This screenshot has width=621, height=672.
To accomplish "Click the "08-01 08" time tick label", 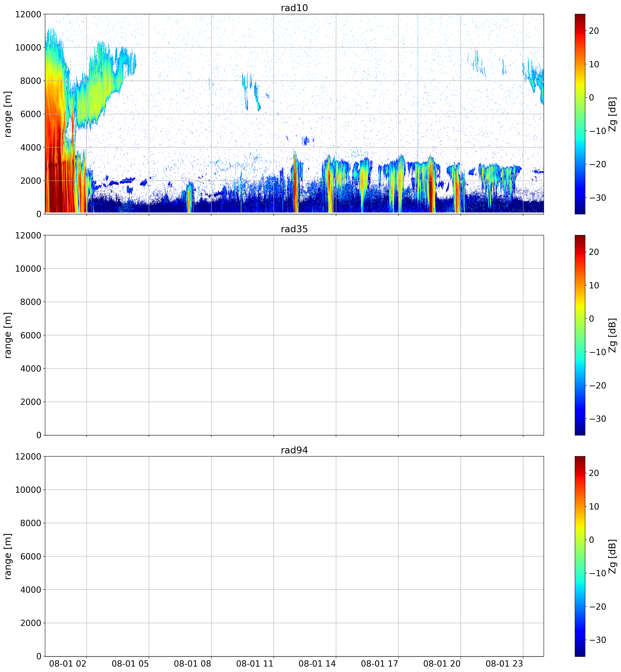I will pyautogui.click(x=193, y=664).
